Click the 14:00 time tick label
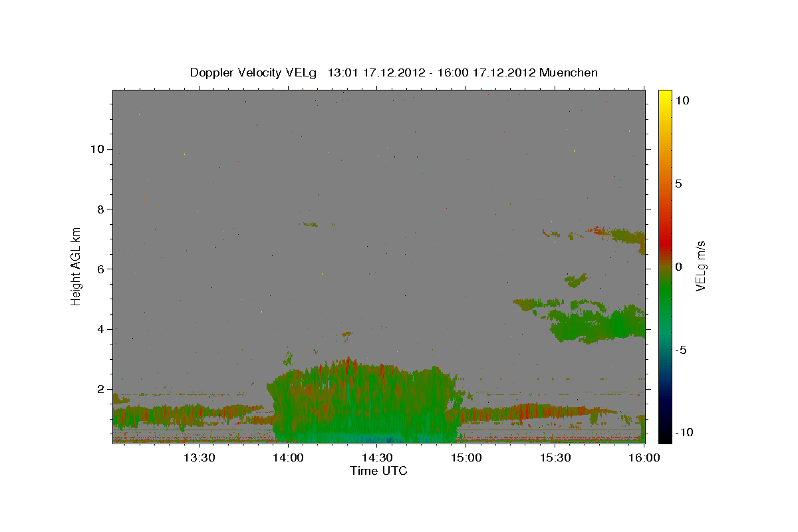The image size is (798, 532). tap(289, 458)
